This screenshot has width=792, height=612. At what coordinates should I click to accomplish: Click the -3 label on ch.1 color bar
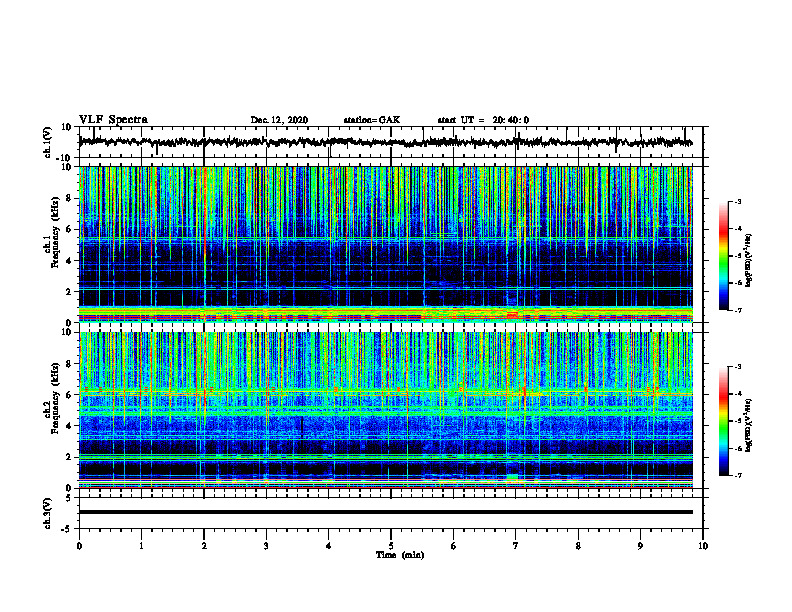click(x=737, y=201)
